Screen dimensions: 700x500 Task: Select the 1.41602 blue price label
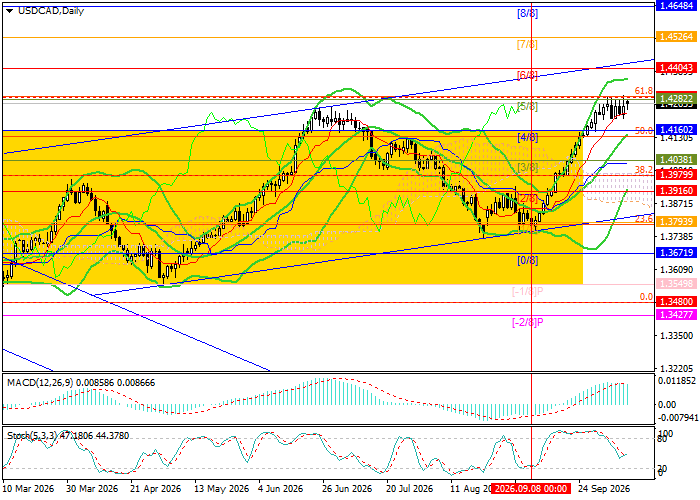pos(676,129)
